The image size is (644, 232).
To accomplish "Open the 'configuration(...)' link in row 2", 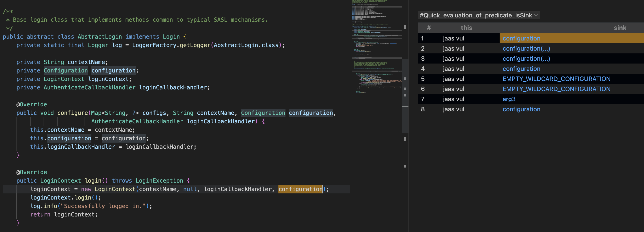I will tap(526, 48).
